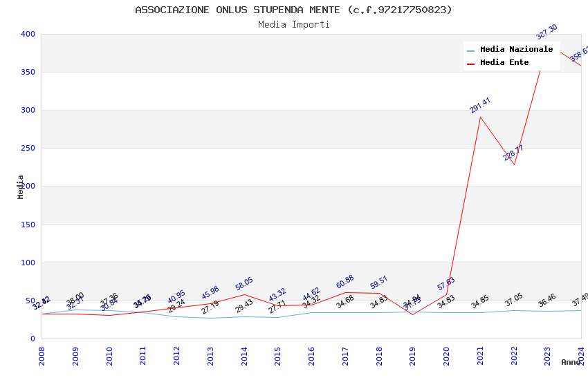588x380 pixels.
Task: Click the 37.05 national average label
Action: [514, 300]
